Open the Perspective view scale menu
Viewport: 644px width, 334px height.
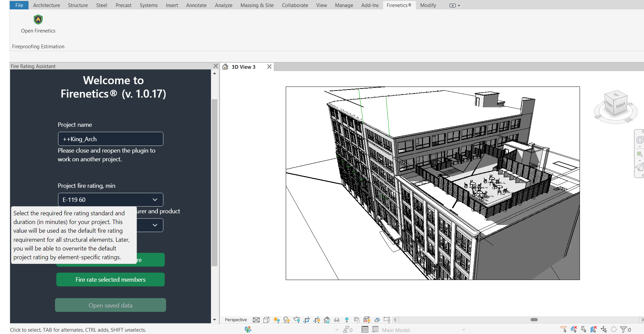pyautogui.click(x=236, y=320)
